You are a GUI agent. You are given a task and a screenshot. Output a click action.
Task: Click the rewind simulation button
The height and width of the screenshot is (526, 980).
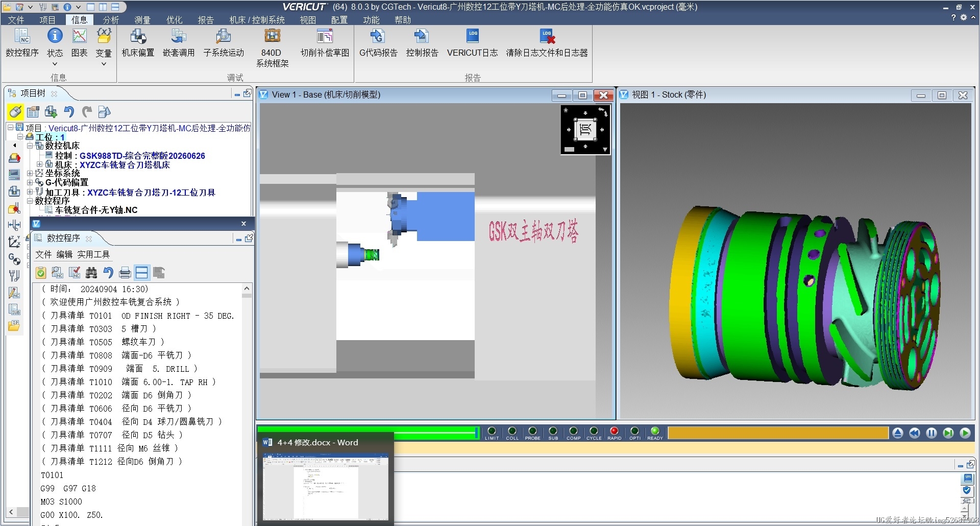pos(915,433)
